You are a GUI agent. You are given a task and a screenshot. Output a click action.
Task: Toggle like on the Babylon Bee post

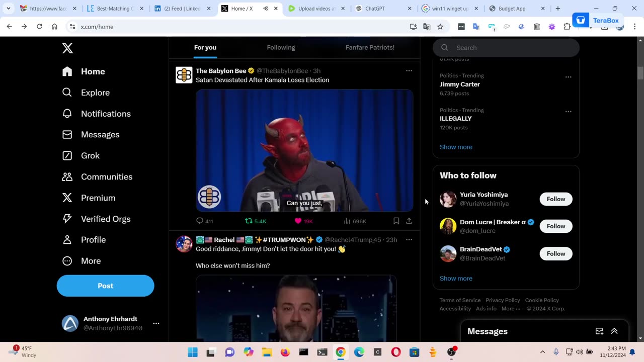click(304, 221)
